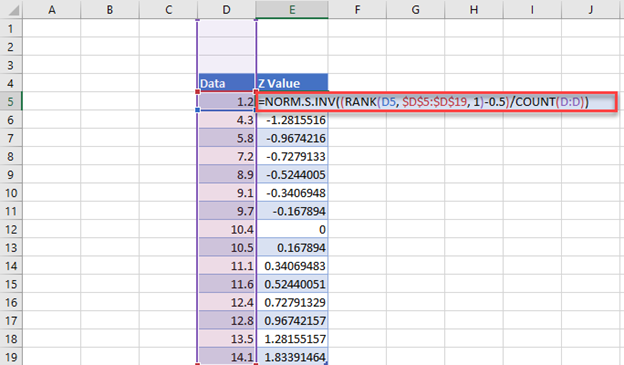This screenshot has height=365, width=624.
Task: Select row 14 header
Action: (11, 266)
